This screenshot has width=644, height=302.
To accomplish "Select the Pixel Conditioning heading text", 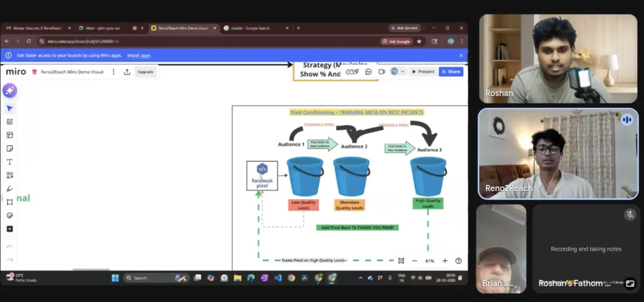I will [357, 112].
